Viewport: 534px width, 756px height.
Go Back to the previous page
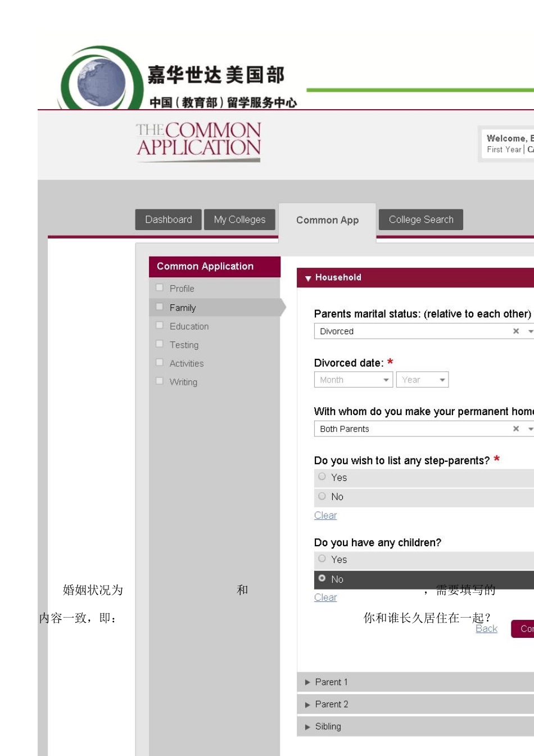pos(486,628)
